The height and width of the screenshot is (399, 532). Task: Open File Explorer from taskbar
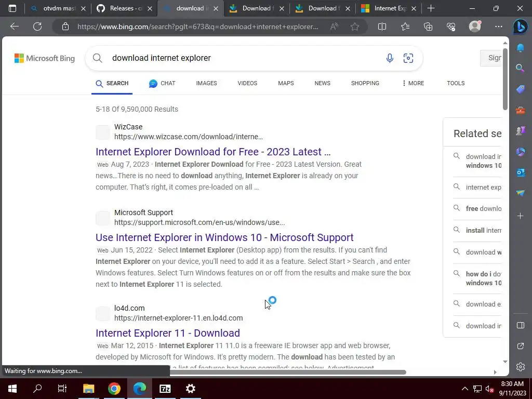[88, 389]
